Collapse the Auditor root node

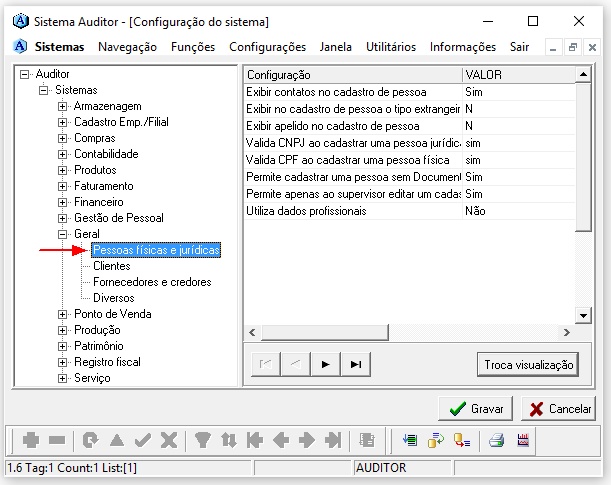click(x=25, y=74)
